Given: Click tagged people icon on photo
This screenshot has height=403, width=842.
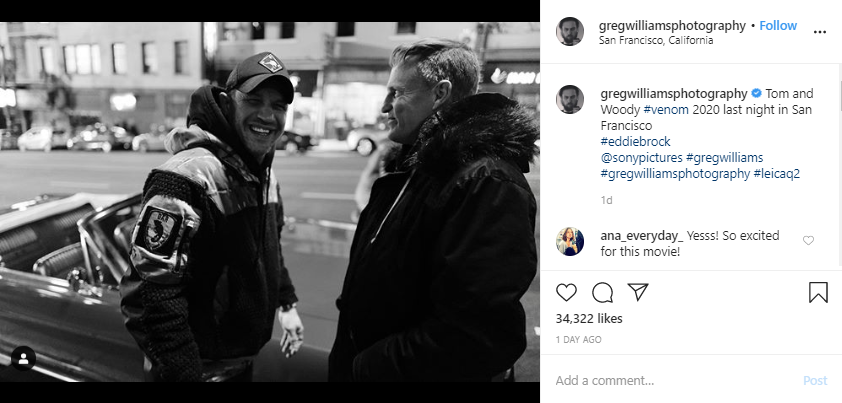Looking at the screenshot, I should point(23,358).
